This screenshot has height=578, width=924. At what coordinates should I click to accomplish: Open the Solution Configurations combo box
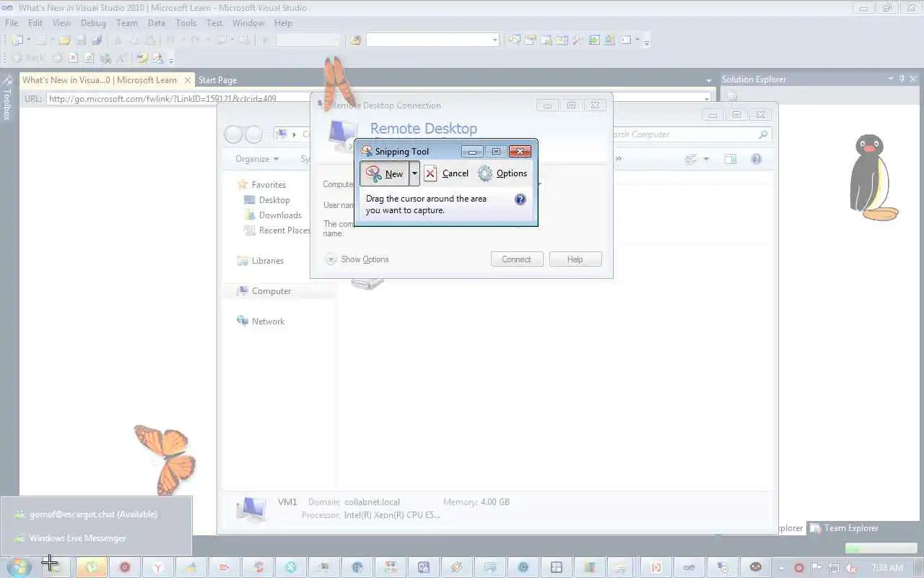pyautogui.click(x=308, y=40)
